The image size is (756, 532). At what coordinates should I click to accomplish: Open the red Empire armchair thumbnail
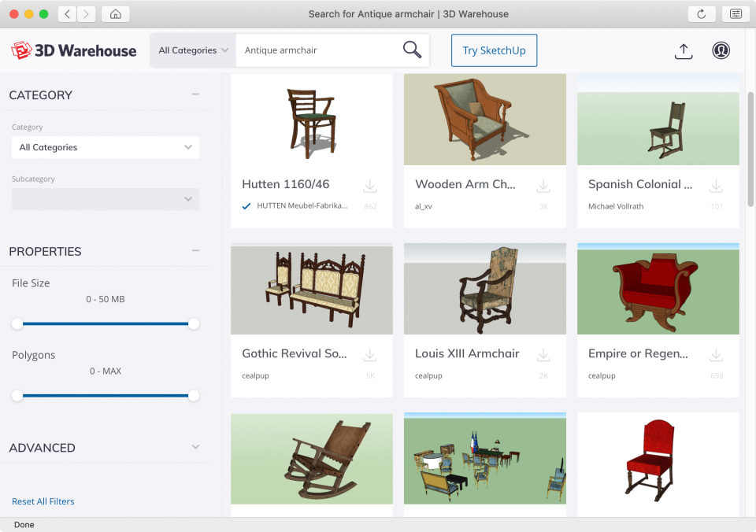coord(658,289)
